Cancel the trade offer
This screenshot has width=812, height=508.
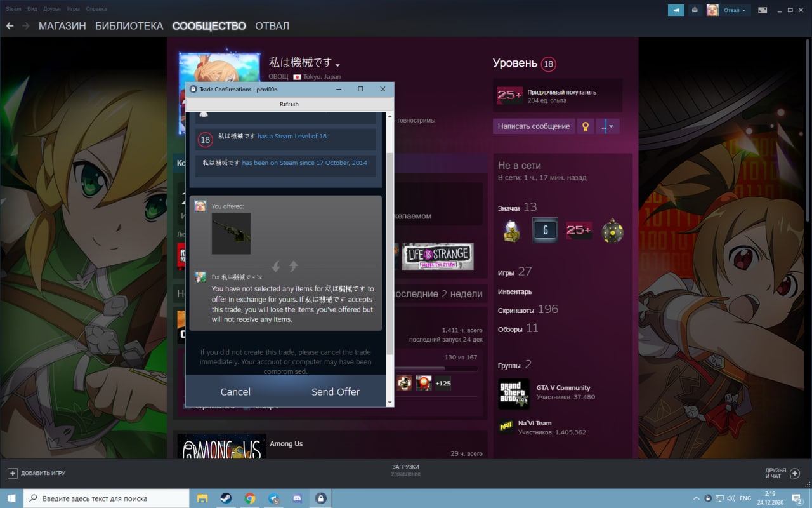tap(235, 392)
